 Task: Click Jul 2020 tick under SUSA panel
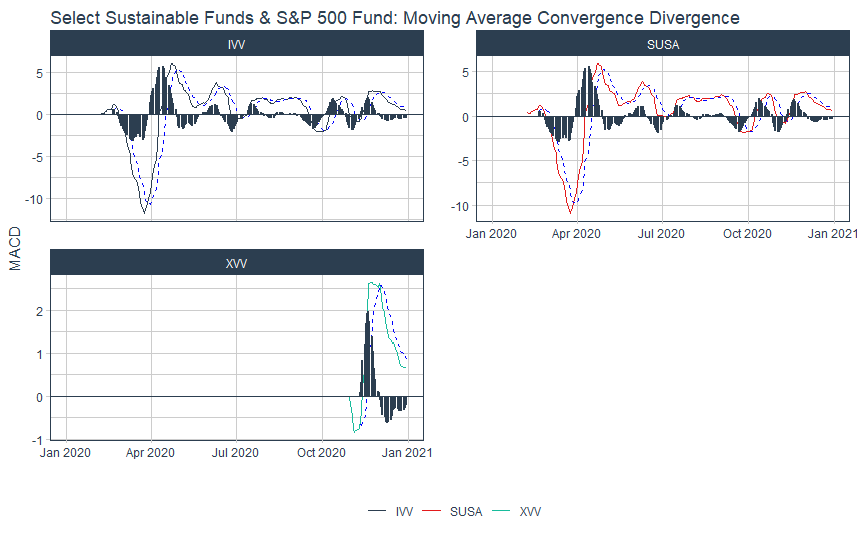pos(661,234)
